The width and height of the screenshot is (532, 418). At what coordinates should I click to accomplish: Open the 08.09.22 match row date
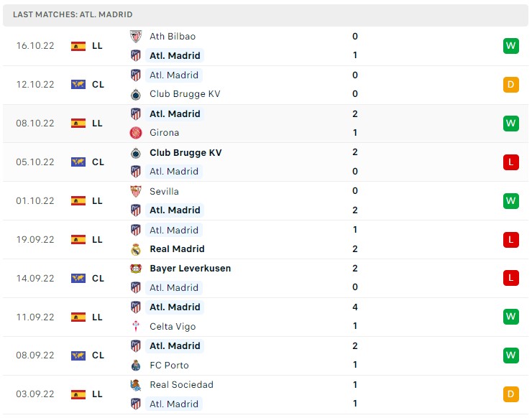[x=35, y=356]
